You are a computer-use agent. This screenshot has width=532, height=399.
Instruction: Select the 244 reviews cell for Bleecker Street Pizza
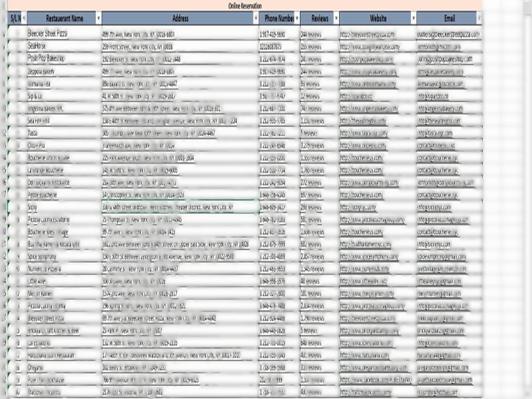click(x=320, y=34)
